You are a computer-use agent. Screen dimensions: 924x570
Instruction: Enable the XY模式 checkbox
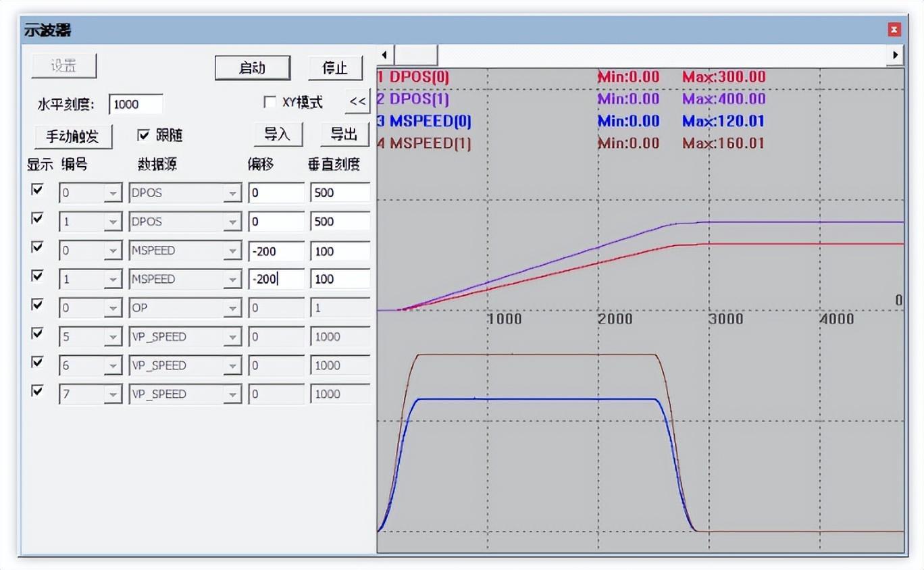pyautogui.click(x=269, y=102)
